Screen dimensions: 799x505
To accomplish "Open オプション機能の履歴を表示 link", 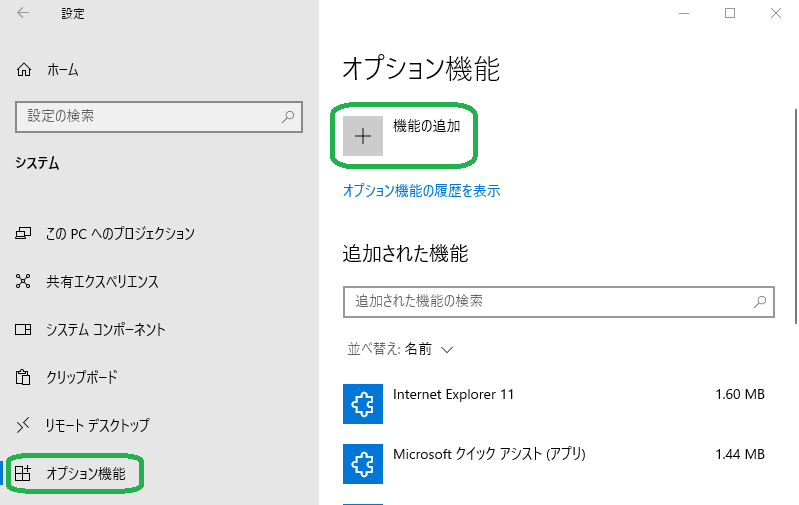I will (421, 191).
